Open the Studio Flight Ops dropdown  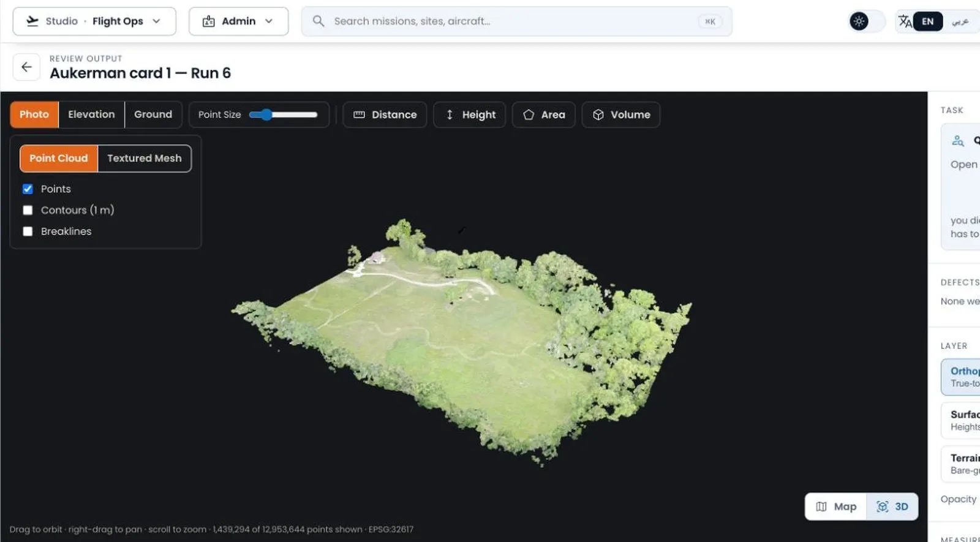click(94, 21)
